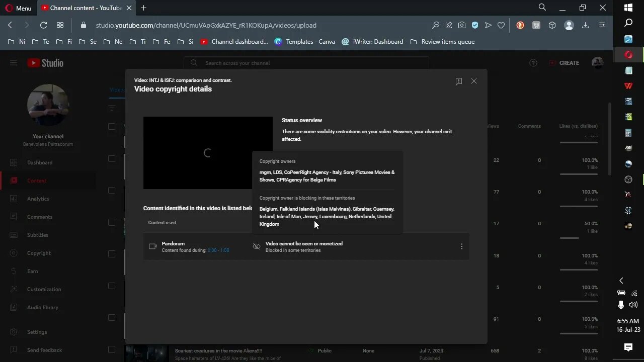Open the 0:00 - 1:08 timestamp link

pos(218,250)
